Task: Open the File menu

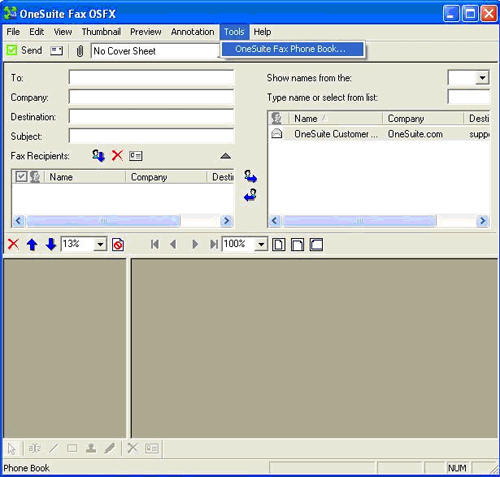Action: coord(13,32)
